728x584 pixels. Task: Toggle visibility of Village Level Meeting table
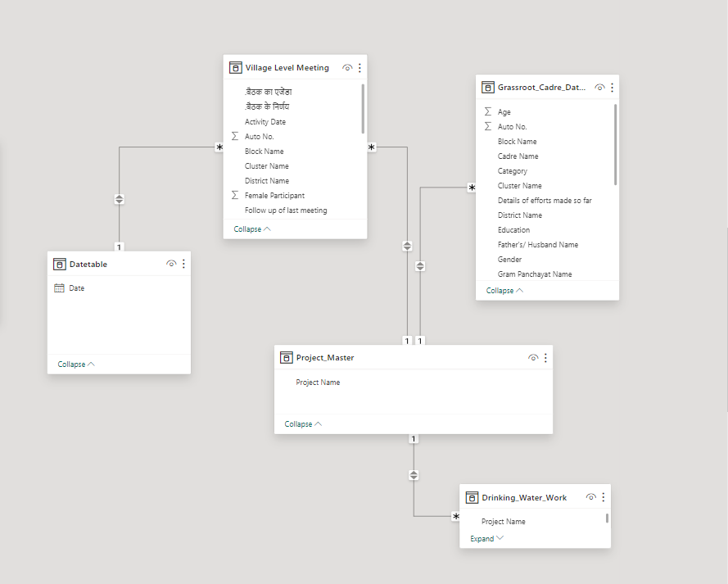coord(347,68)
